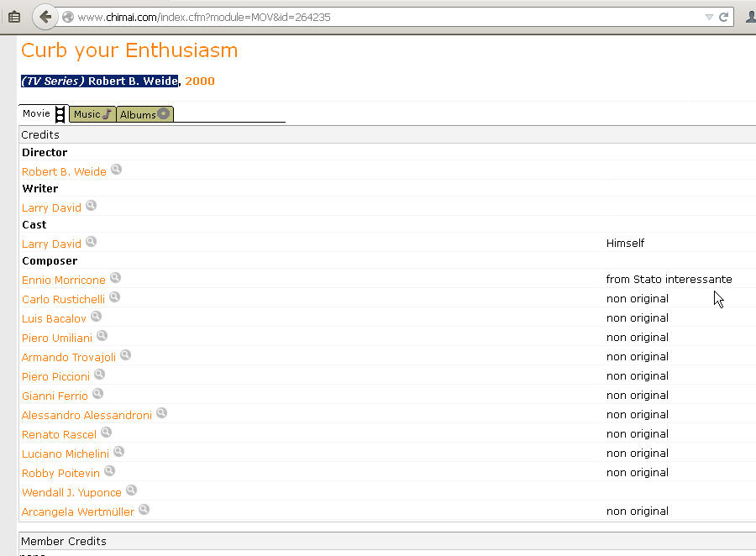Open the Ennio Morricone composer link
Screen dimensions: 756x556
pos(64,281)
